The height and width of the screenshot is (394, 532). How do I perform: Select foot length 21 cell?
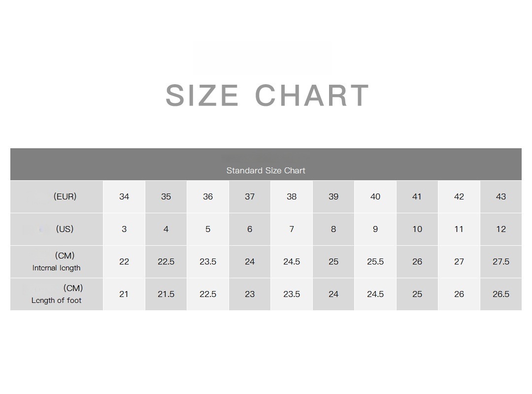pos(124,294)
